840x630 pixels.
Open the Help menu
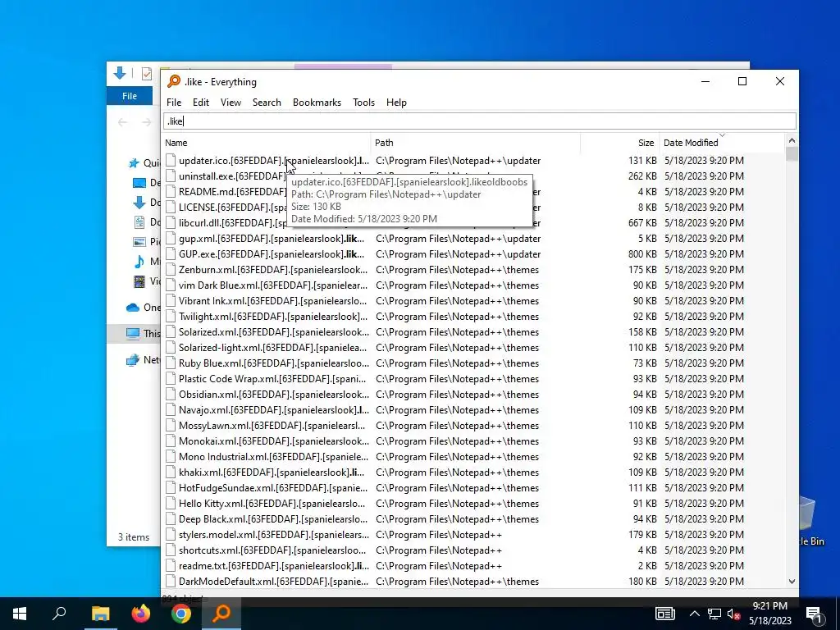pos(396,103)
